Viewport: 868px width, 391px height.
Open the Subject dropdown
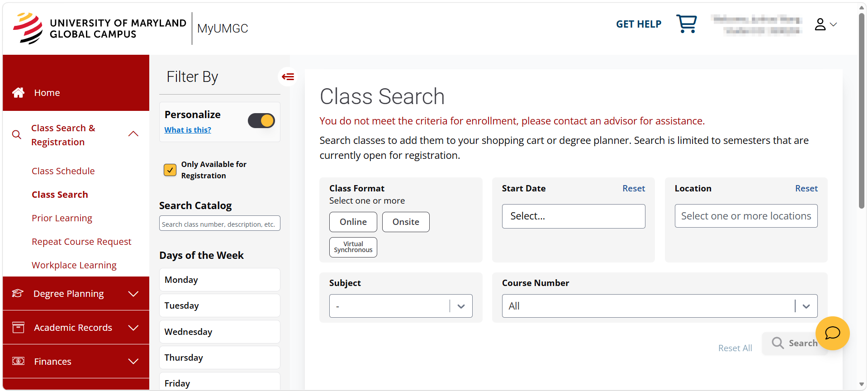tap(401, 306)
